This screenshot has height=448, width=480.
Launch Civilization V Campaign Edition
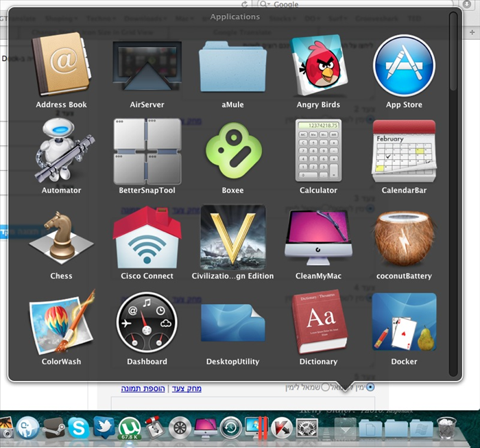232,237
